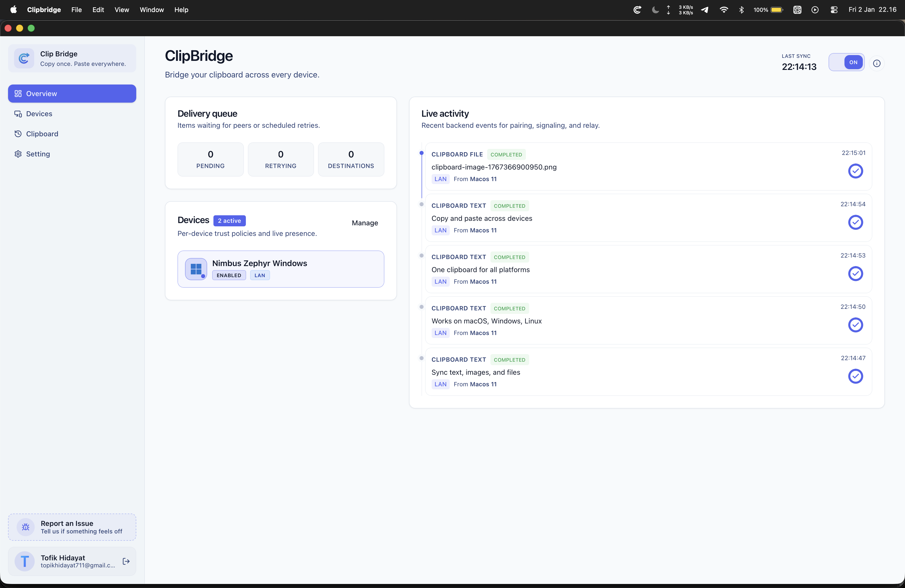The height and width of the screenshot is (588, 905).
Task: Toggle Bluetooth in the menu bar
Action: (x=742, y=10)
